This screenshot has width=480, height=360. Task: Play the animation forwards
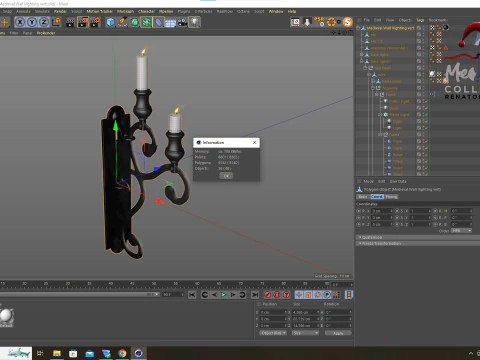click(224, 295)
